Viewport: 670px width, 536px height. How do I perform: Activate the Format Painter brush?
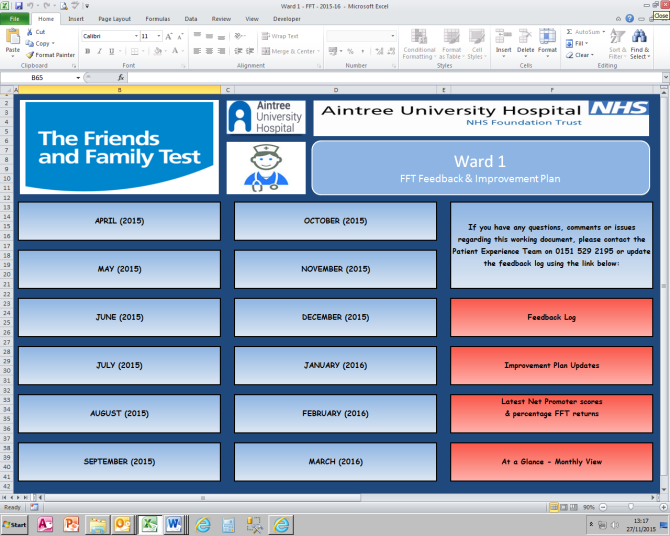[29, 55]
